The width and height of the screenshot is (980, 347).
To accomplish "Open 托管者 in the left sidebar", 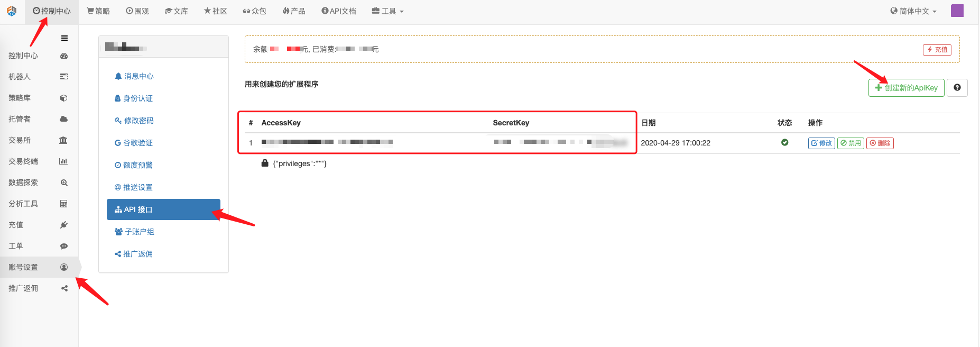I will 20,119.
